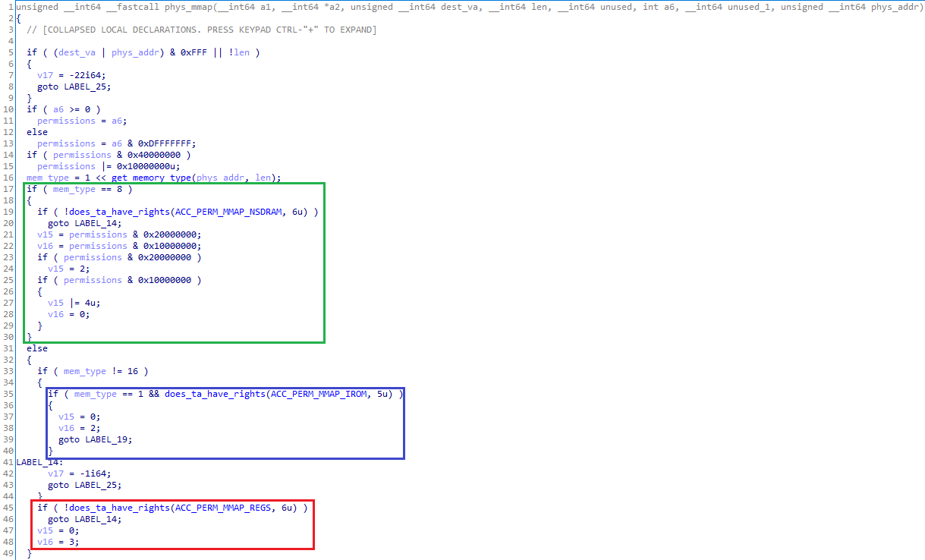Click the 'goto LABEL_19;' statement
The height and width of the screenshot is (560, 925).
click(x=96, y=439)
